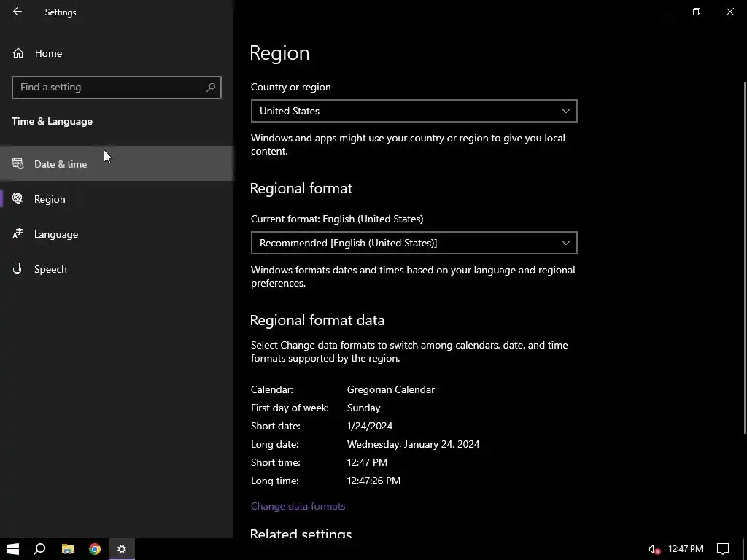This screenshot has width=747, height=560.
Task: Go to Settings Home
Action: [x=117, y=53]
